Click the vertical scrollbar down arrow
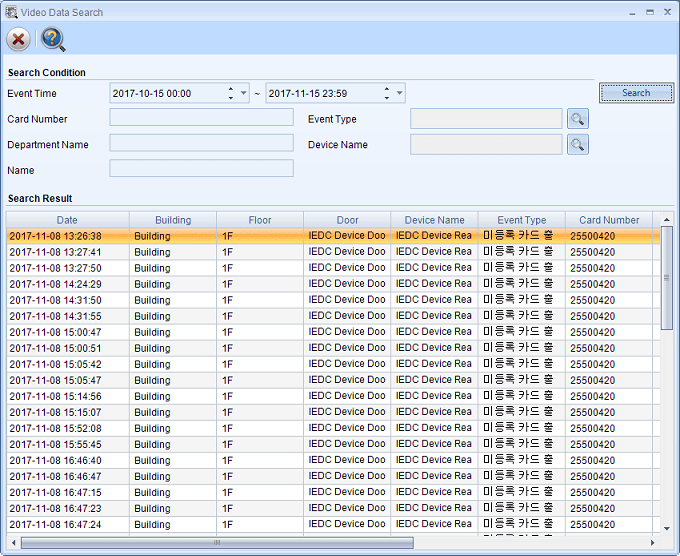The height and width of the screenshot is (556, 680). (x=667, y=528)
